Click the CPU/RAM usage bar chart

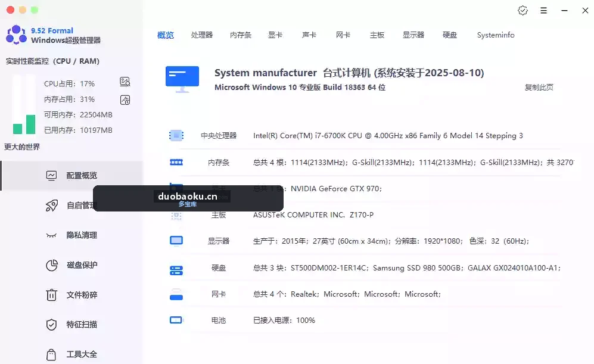click(x=24, y=104)
